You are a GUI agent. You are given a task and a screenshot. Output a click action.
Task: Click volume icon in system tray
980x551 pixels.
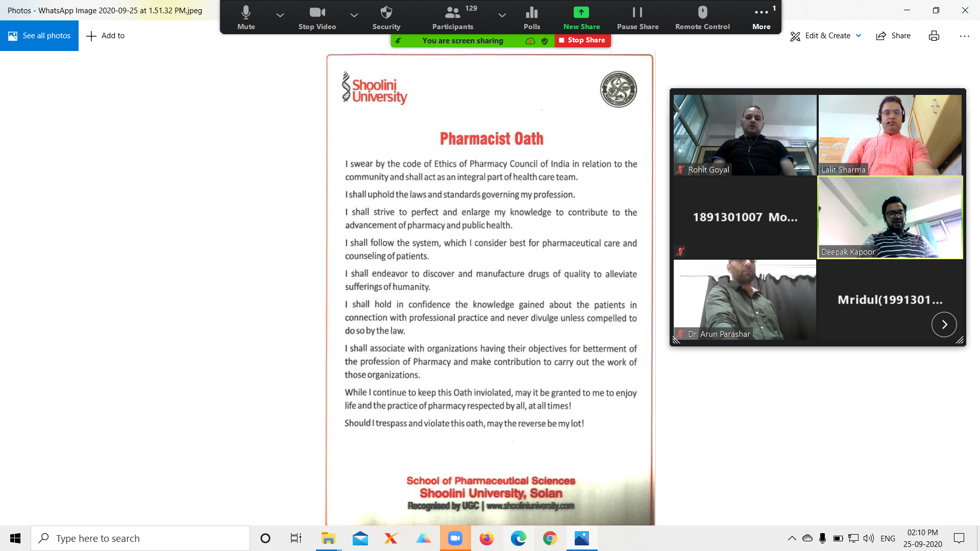click(869, 538)
